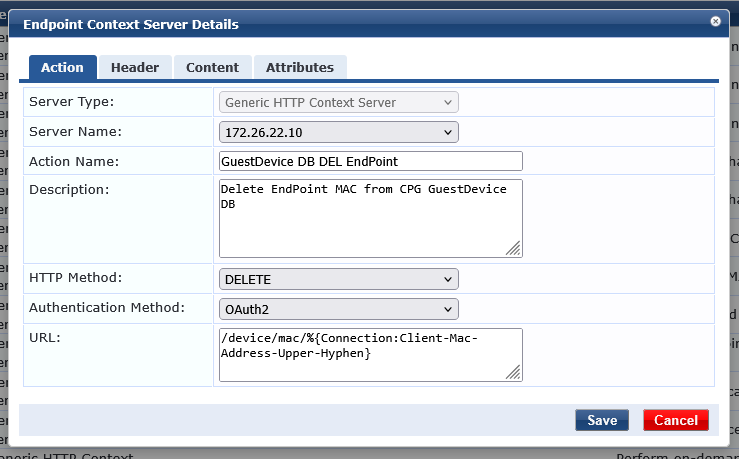Click the URL box resize grip
739x459 pixels.
click(513, 372)
